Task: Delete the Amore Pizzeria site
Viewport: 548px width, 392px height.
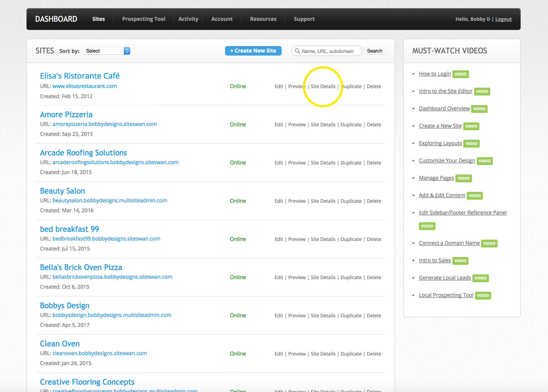Action: click(x=374, y=125)
